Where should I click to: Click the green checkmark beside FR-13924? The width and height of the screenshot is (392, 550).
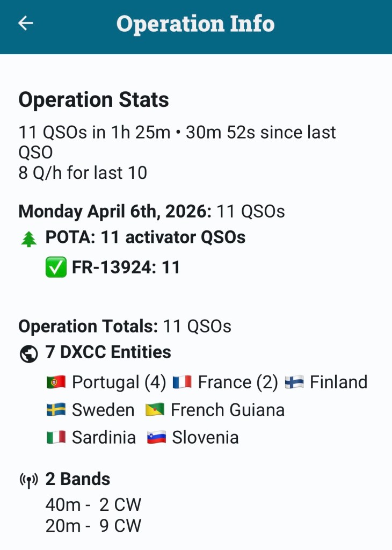[56, 267]
